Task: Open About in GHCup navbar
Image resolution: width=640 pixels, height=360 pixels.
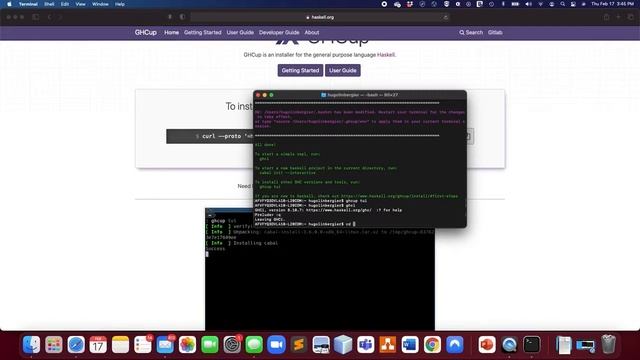Action: [311, 32]
